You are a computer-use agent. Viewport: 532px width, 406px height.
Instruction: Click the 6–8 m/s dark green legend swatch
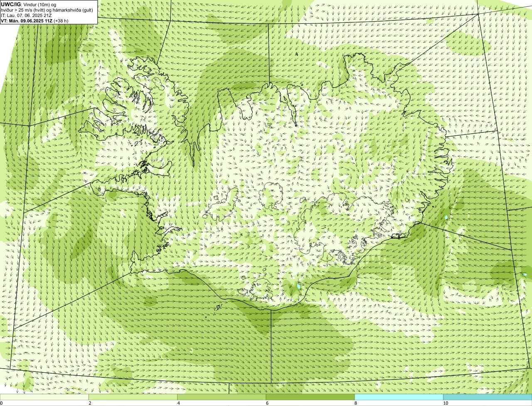click(x=310, y=397)
